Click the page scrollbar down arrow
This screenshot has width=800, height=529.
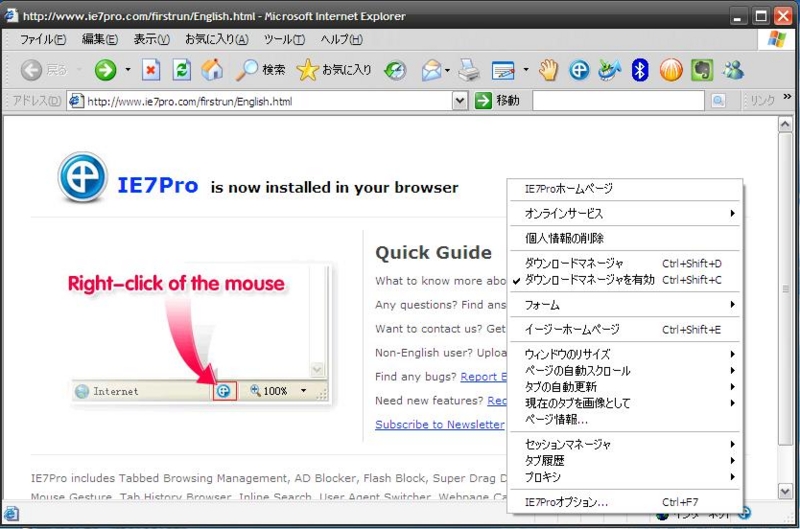point(785,491)
